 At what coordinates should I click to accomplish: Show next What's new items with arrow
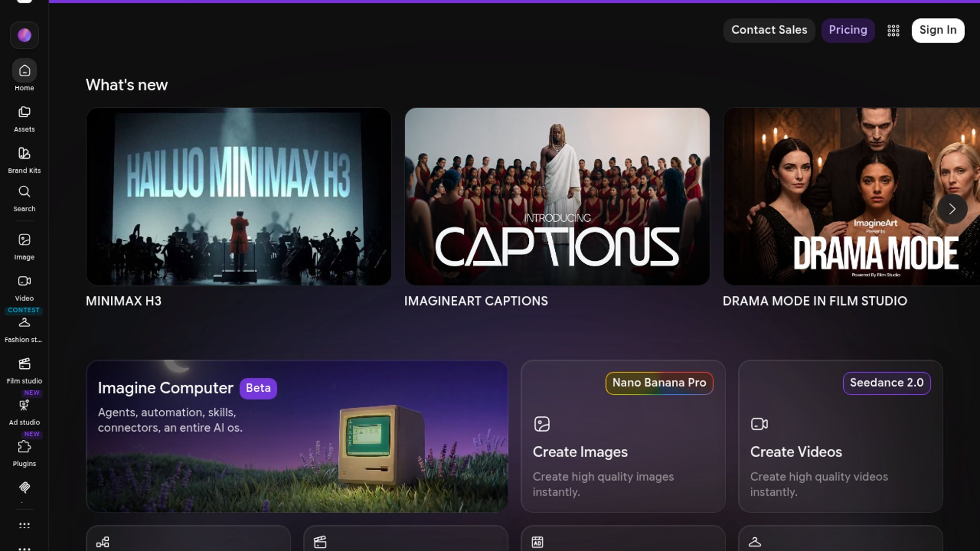(952, 209)
